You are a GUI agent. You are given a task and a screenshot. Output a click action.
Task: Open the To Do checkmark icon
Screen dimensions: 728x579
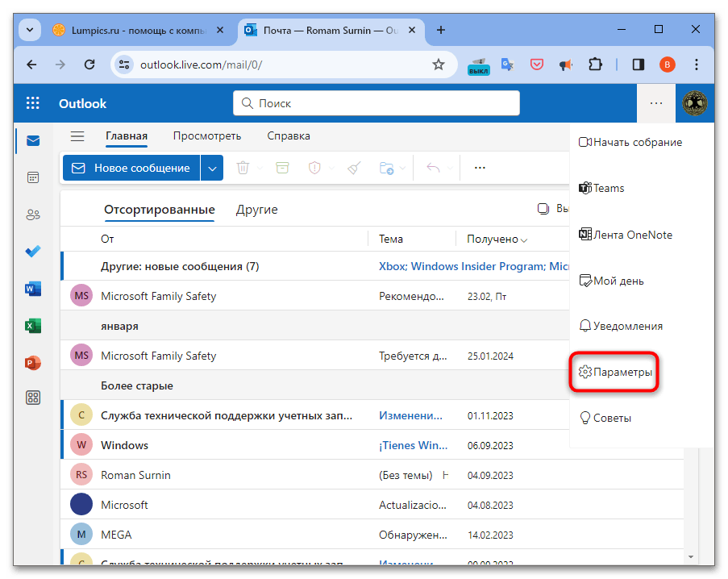click(33, 252)
